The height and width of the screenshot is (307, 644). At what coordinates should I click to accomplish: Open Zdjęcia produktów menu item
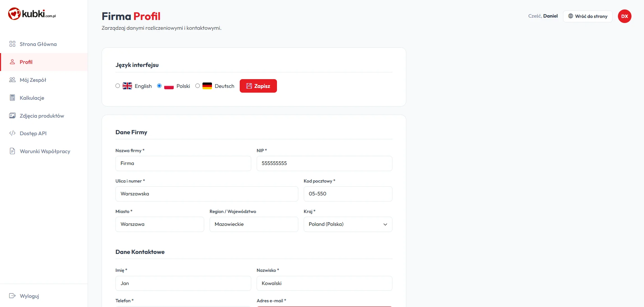pyautogui.click(x=44, y=116)
